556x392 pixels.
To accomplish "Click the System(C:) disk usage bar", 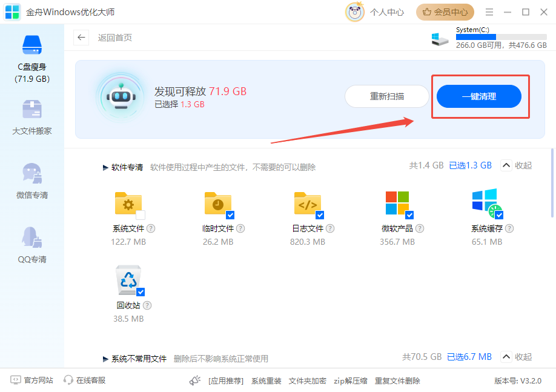I will pyautogui.click(x=501, y=37).
